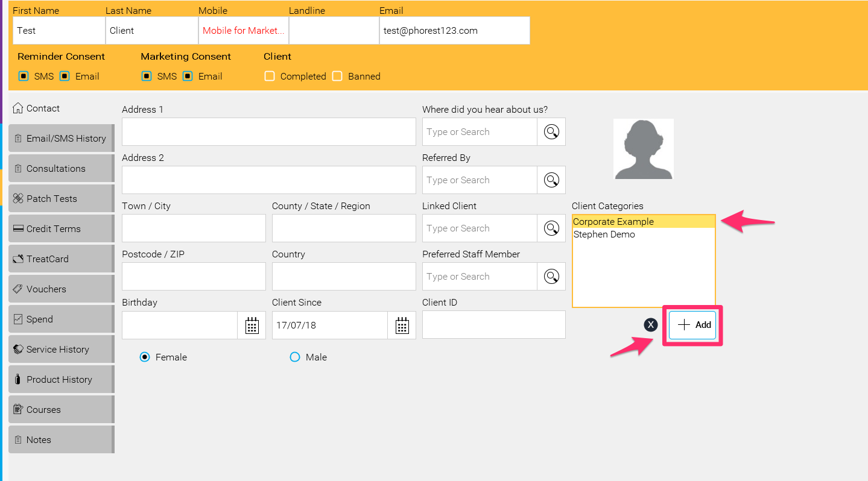Click the Referred By search box

[480, 180]
